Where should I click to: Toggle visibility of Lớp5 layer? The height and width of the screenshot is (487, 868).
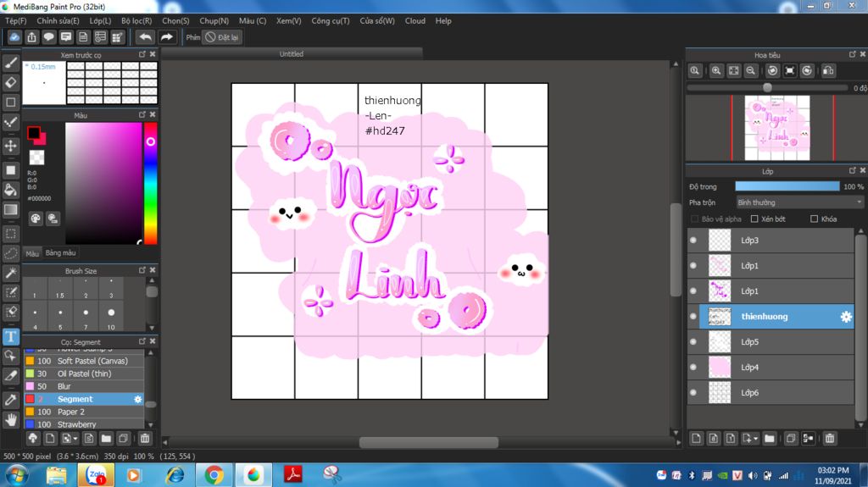click(x=693, y=342)
